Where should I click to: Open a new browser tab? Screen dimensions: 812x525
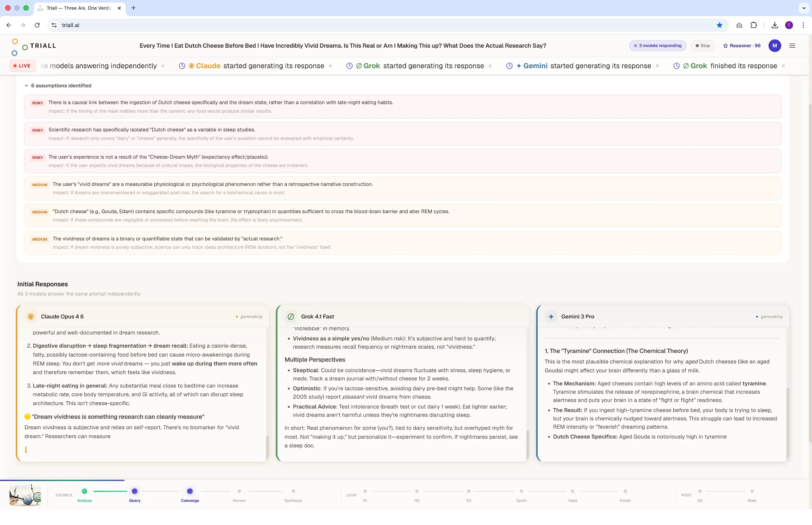133,8
